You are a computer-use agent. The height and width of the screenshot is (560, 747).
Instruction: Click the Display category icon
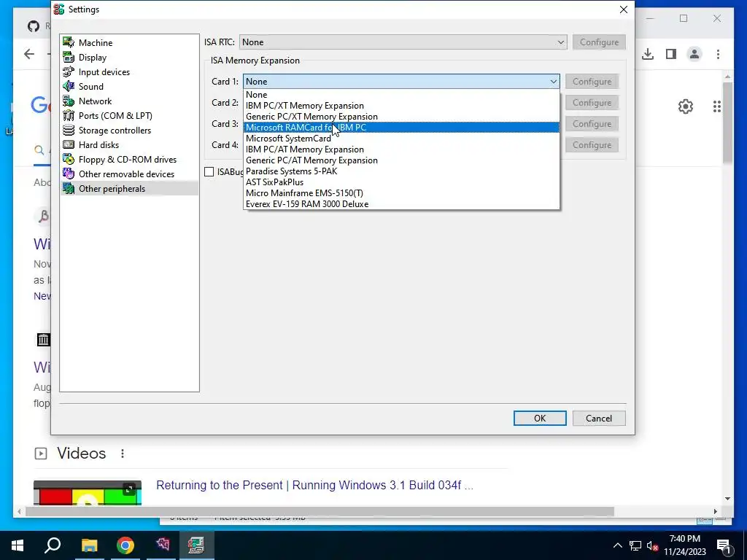(x=69, y=57)
